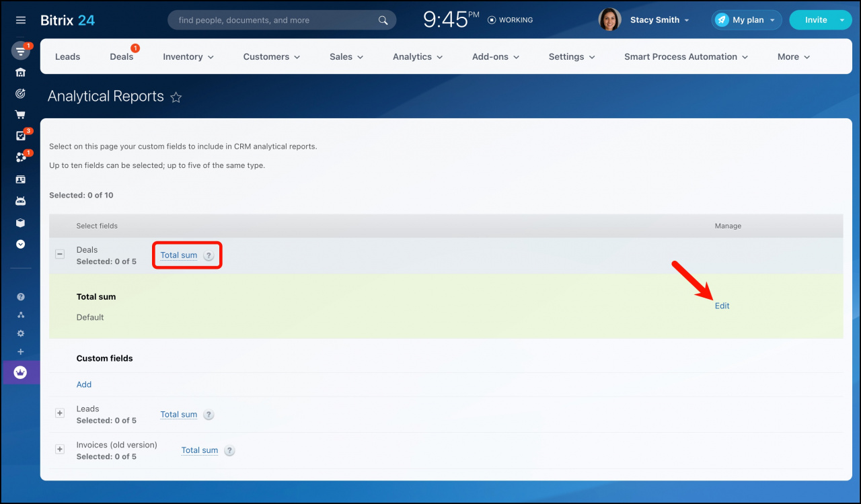Open the box inventory sidebar icon
This screenshot has height=504, width=861.
[21, 222]
